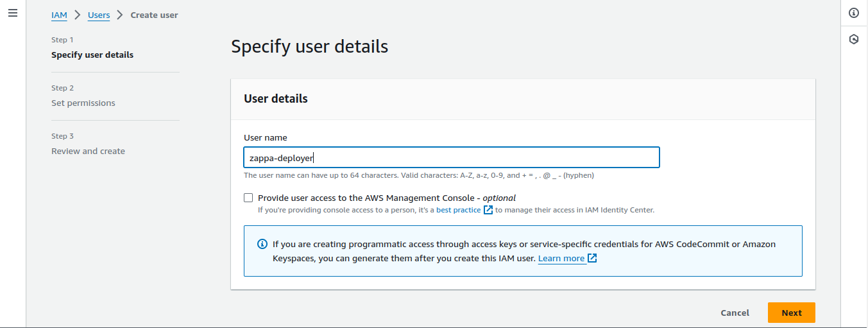The height and width of the screenshot is (328, 868).
Task: Select Step 1 Specify user details
Action: (92, 55)
